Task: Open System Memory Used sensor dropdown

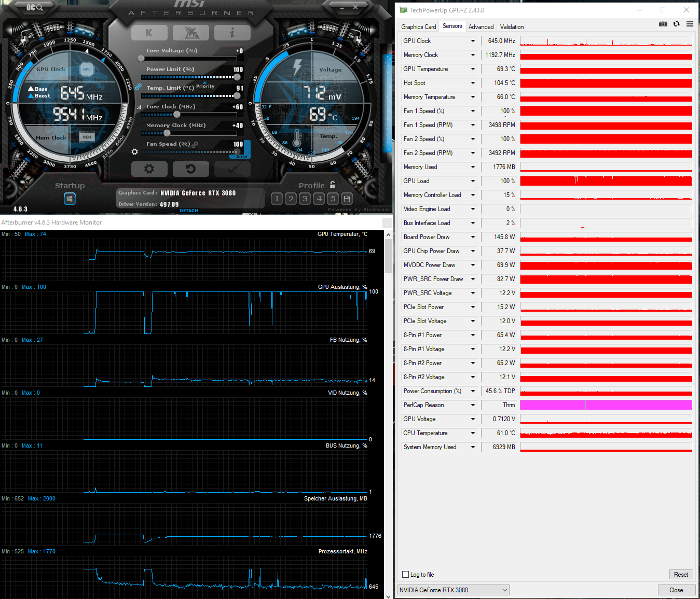Action: tap(473, 447)
